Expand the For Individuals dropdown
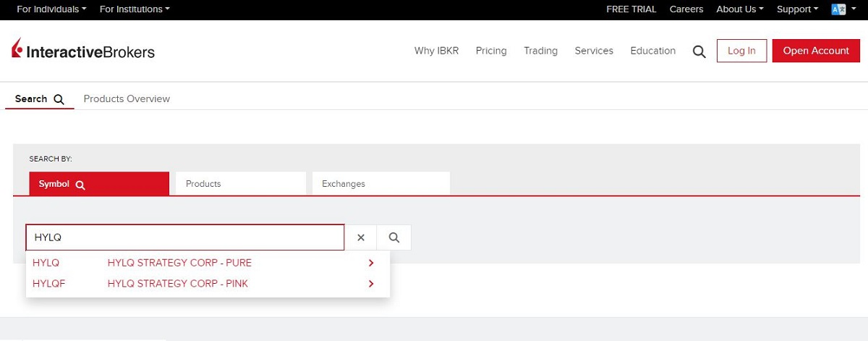The width and height of the screenshot is (868, 341). coord(51,9)
